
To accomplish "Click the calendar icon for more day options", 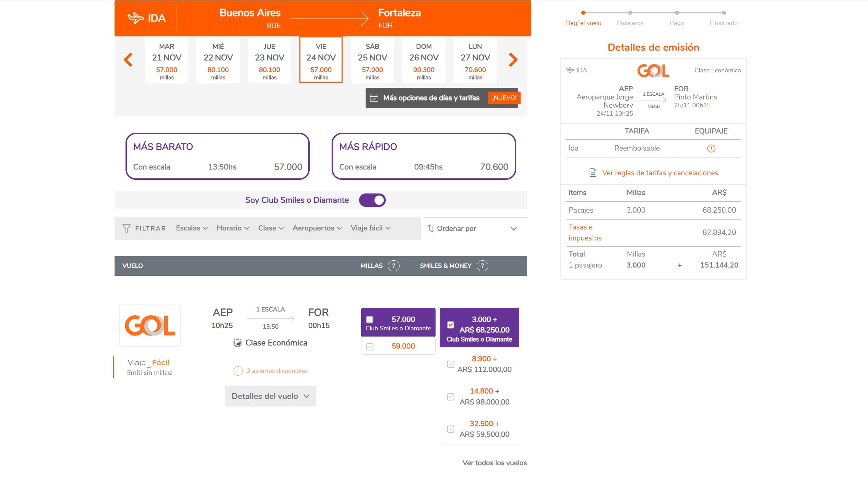I will 374,98.
